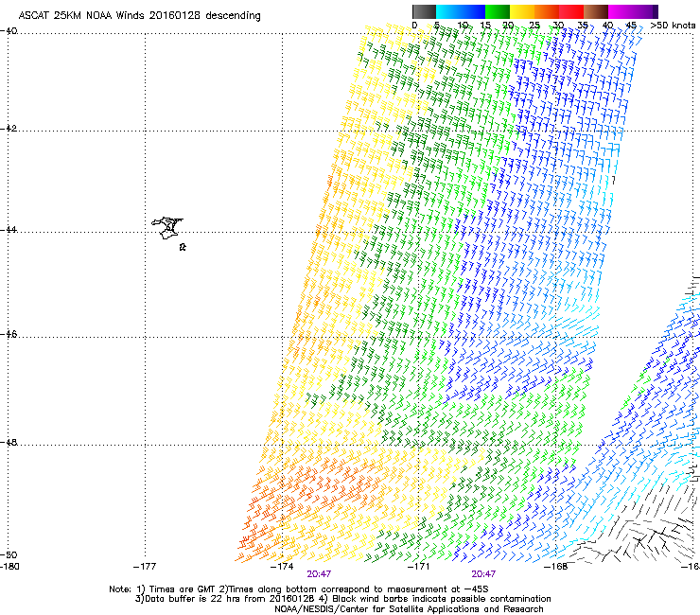
Task: Click the '-42' latitude axis label
Action: [x=9, y=128]
